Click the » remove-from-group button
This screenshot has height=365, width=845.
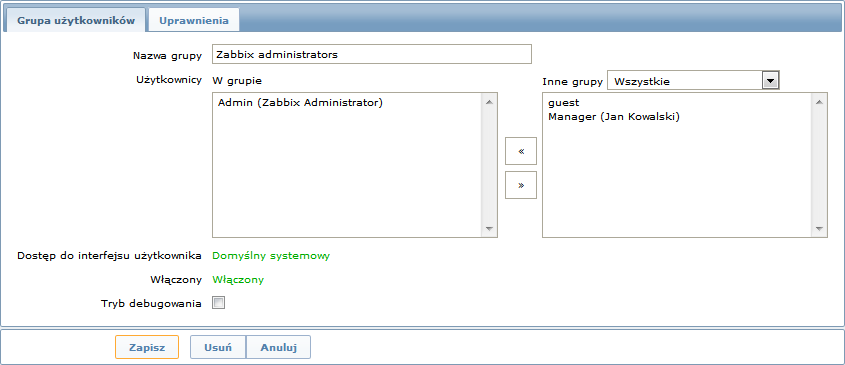[x=521, y=185]
